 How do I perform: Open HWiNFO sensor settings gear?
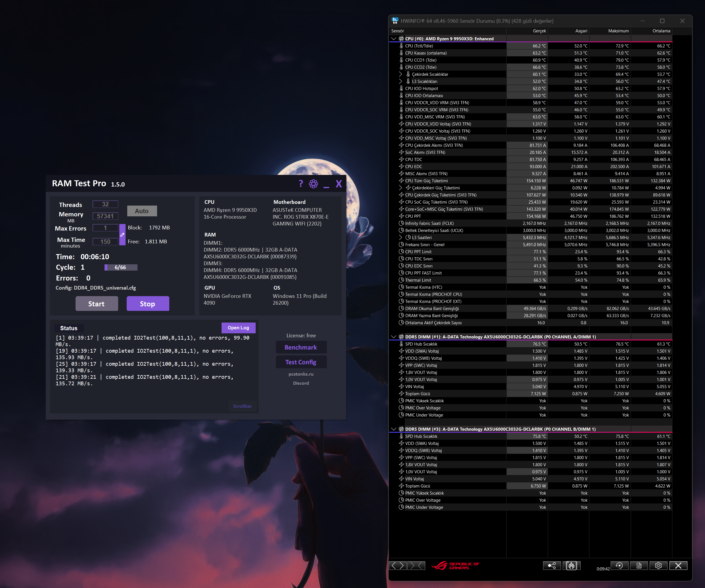(658, 566)
